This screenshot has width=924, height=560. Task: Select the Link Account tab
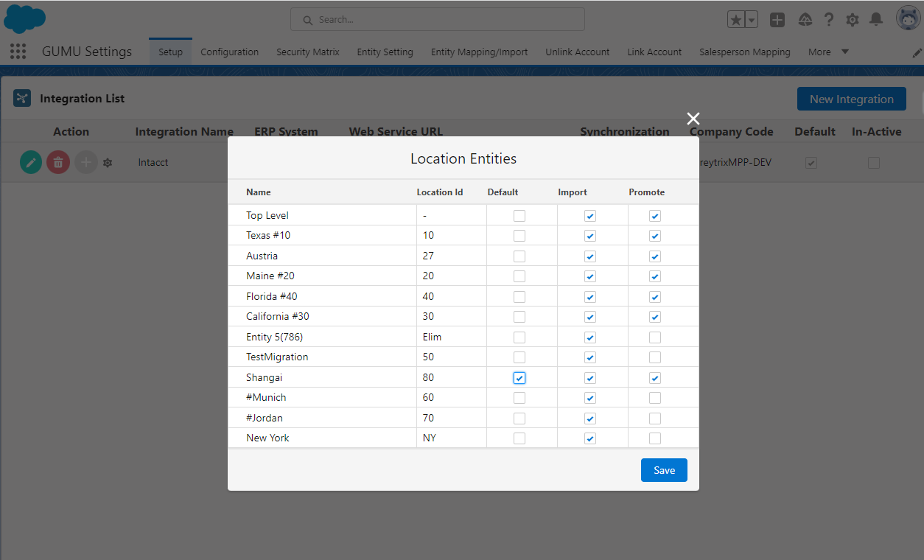(x=654, y=52)
